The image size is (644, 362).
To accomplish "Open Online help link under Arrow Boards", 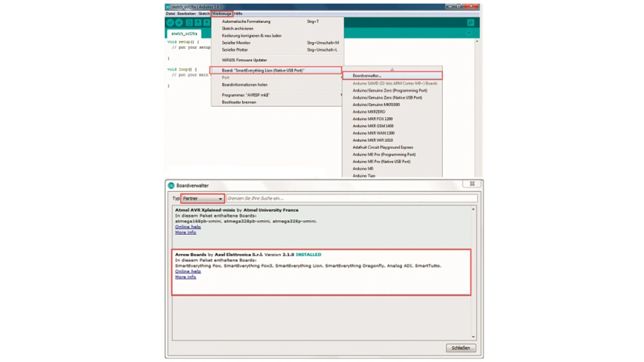I will point(188,271).
